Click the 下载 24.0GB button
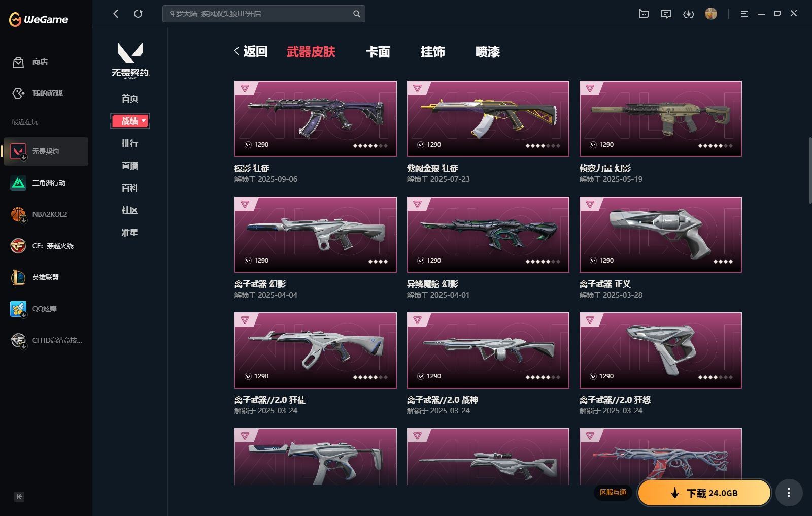The image size is (812, 516). pos(704,493)
